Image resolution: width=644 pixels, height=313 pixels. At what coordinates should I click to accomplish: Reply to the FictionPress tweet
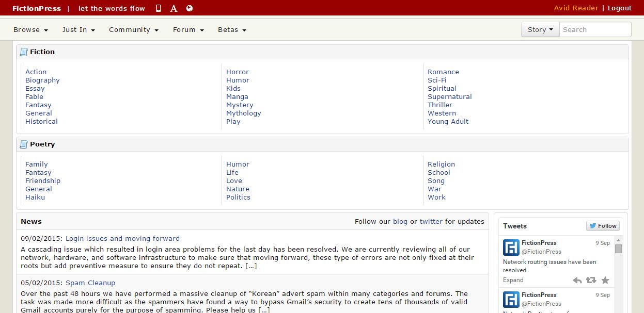[x=577, y=280]
